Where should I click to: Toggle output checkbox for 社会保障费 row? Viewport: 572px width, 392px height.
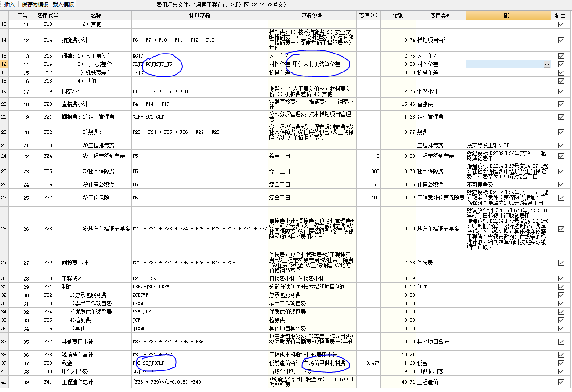coord(561,171)
